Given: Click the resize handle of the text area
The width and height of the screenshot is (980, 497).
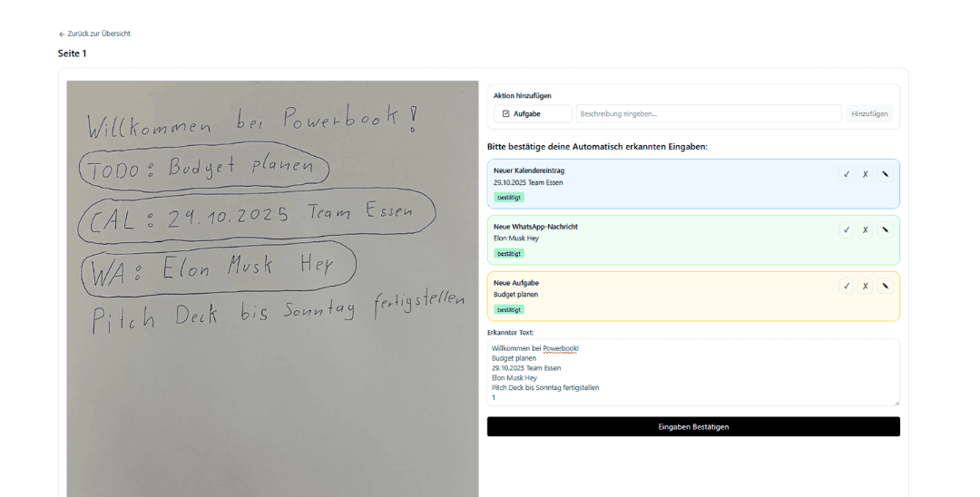Looking at the screenshot, I should click(897, 403).
